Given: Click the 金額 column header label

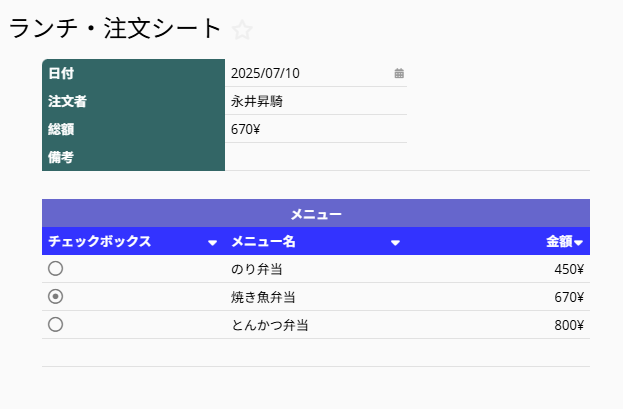Looking at the screenshot, I should [x=559, y=241].
